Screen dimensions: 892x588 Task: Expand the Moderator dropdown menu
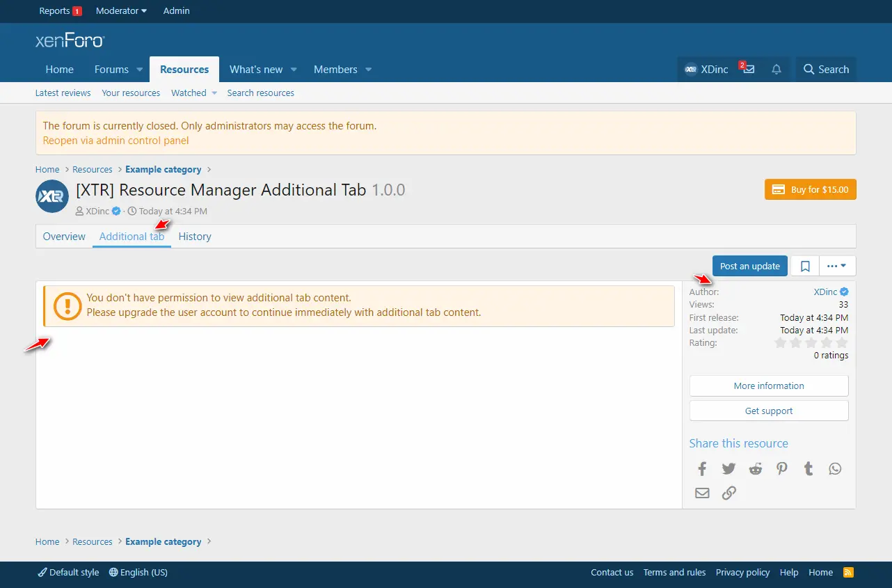pyautogui.click(x=122, y=10)
